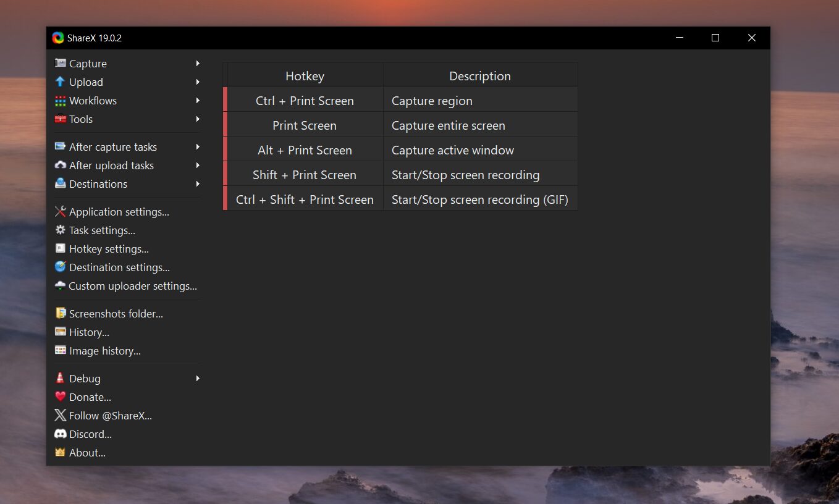The width and height of the screenshot is (839, 504).
Task: Expand the Debug submenu arrow
Action: click(x=198, y=379)
